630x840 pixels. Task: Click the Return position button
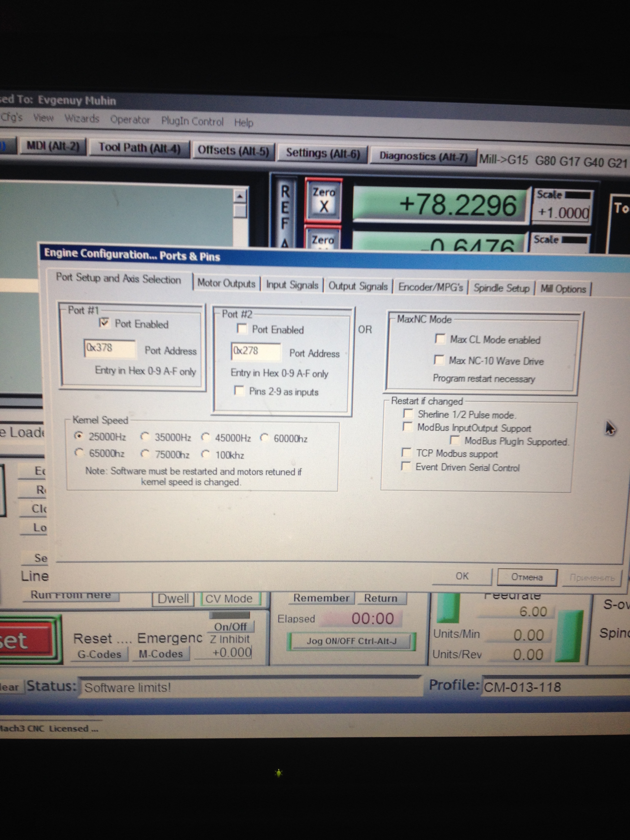[381, 598]
